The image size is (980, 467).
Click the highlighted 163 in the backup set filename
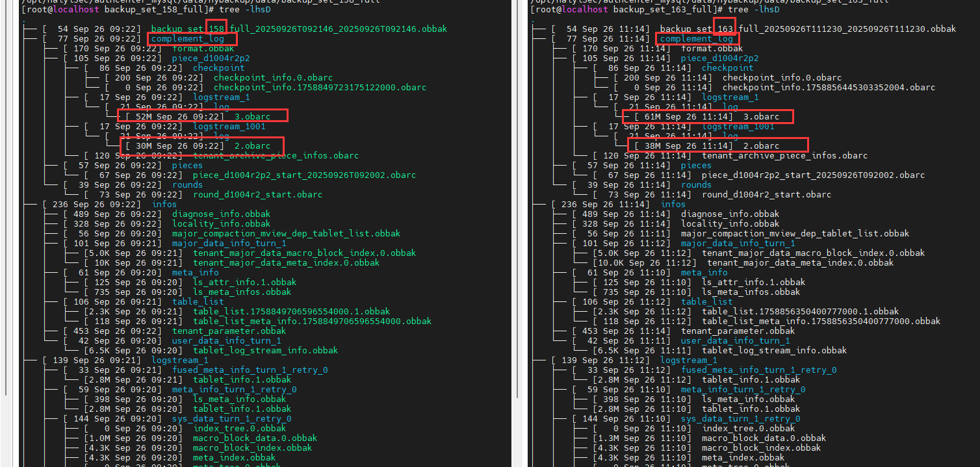[725, 29]
